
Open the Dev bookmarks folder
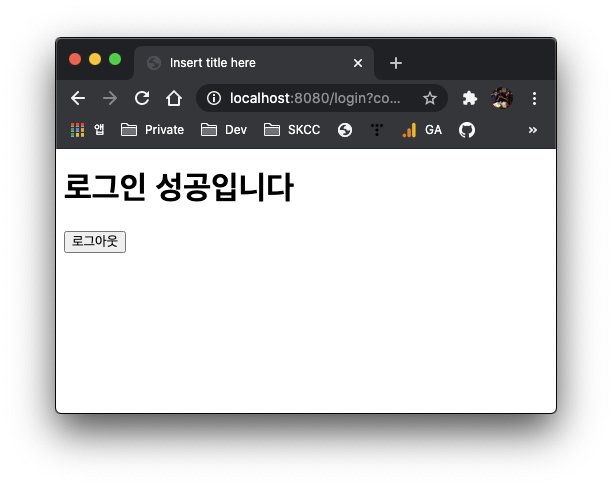224,130
